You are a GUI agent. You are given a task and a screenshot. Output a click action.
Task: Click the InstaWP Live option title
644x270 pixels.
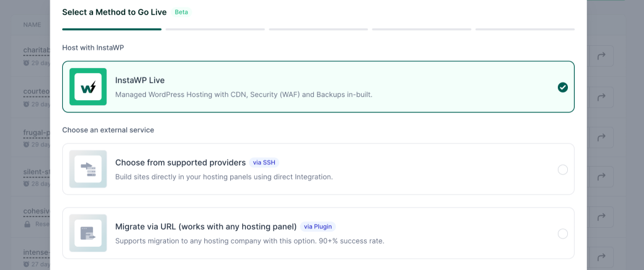click(x=140, y=80)
